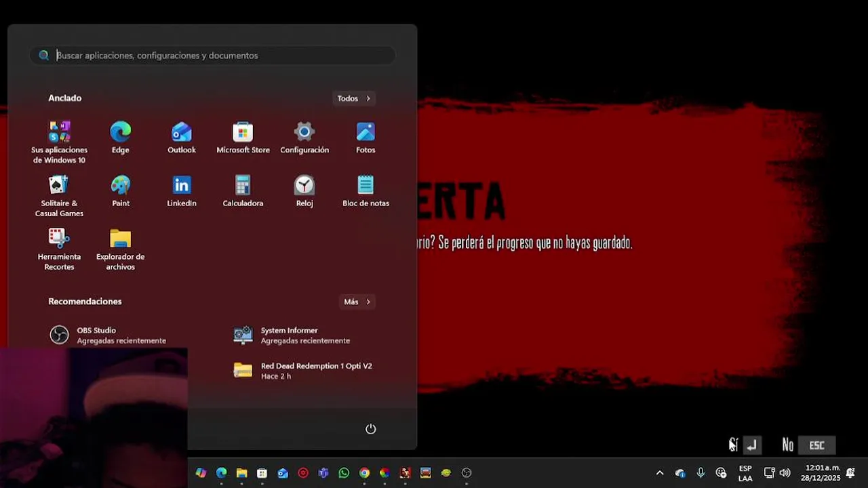
Task: Open Explorador de archivos in Start
Action: (121, 249)
